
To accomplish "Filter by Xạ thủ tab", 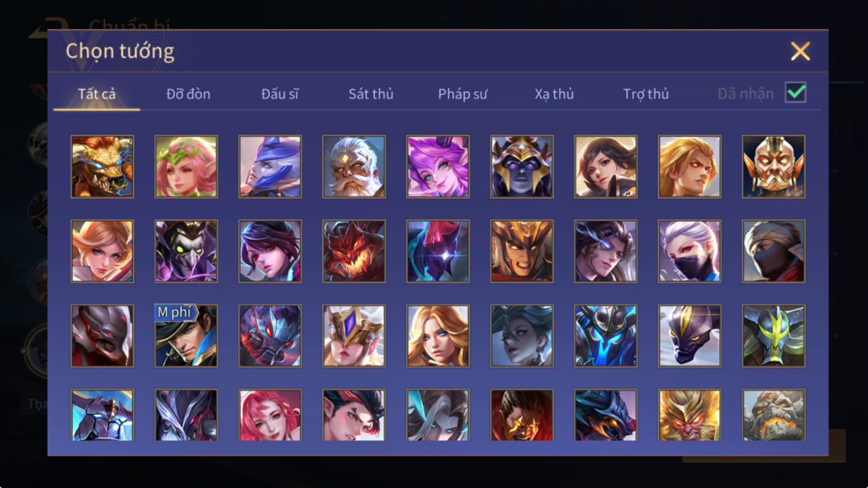I will pyautogui.click(x=554, y=94).
